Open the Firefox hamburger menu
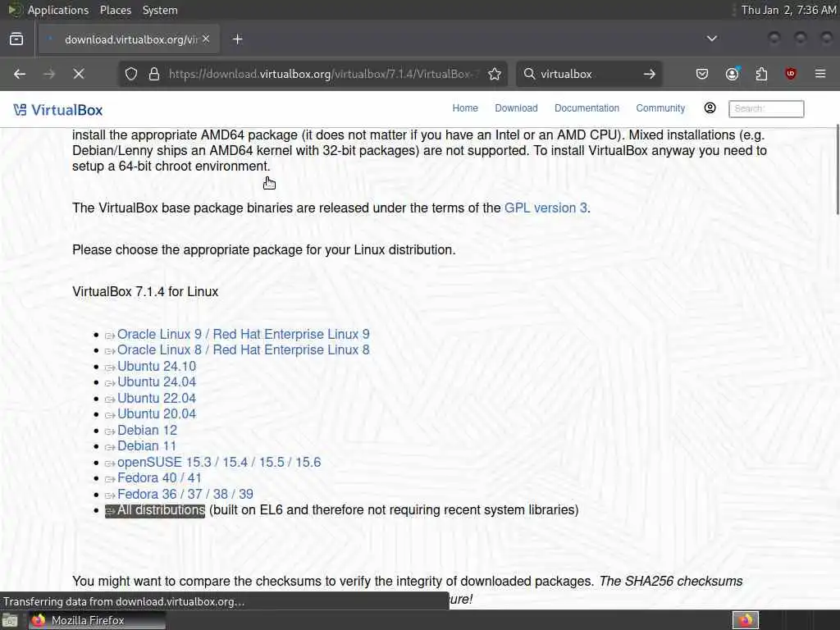The height and width of the screenshot is (630, 840). coord(820,74)
